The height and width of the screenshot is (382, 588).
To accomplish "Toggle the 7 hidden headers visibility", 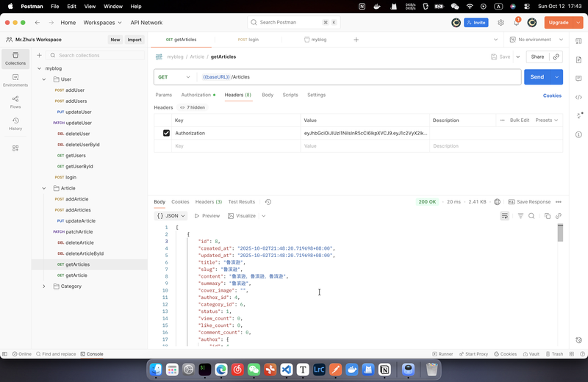I will pos(193,107).
